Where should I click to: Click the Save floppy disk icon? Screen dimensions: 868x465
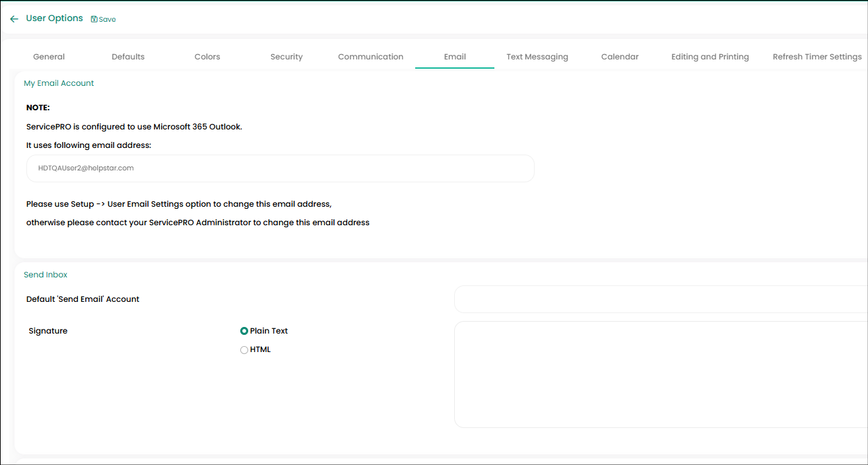tap(94, 19)
